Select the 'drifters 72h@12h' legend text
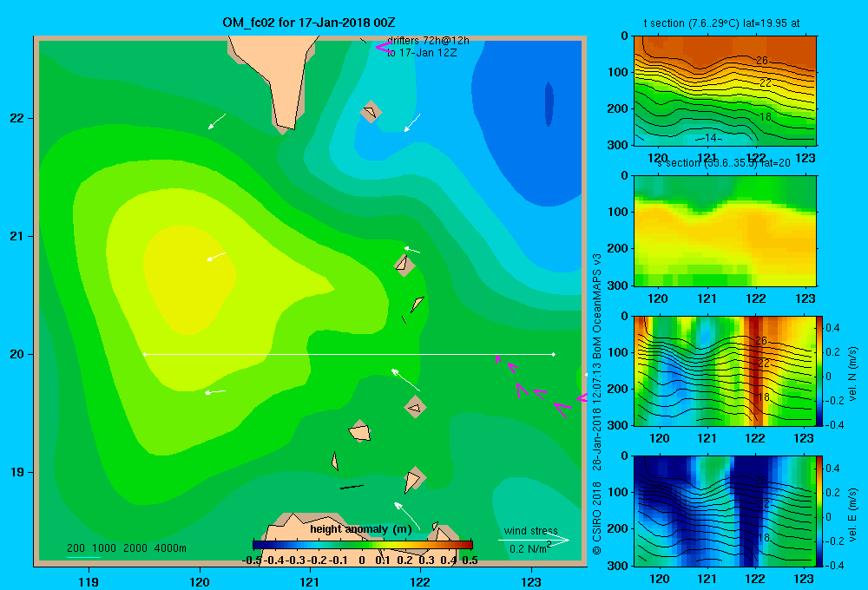 (428, 41)
